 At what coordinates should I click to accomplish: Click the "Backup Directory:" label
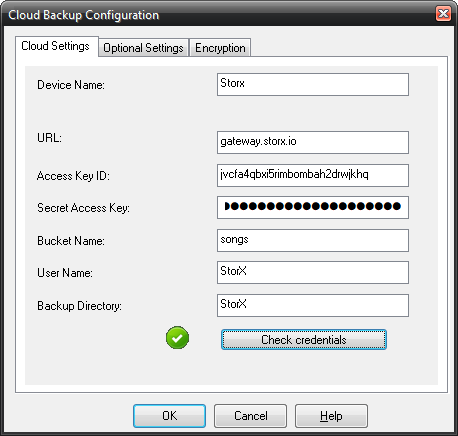(x=79, y=306)
